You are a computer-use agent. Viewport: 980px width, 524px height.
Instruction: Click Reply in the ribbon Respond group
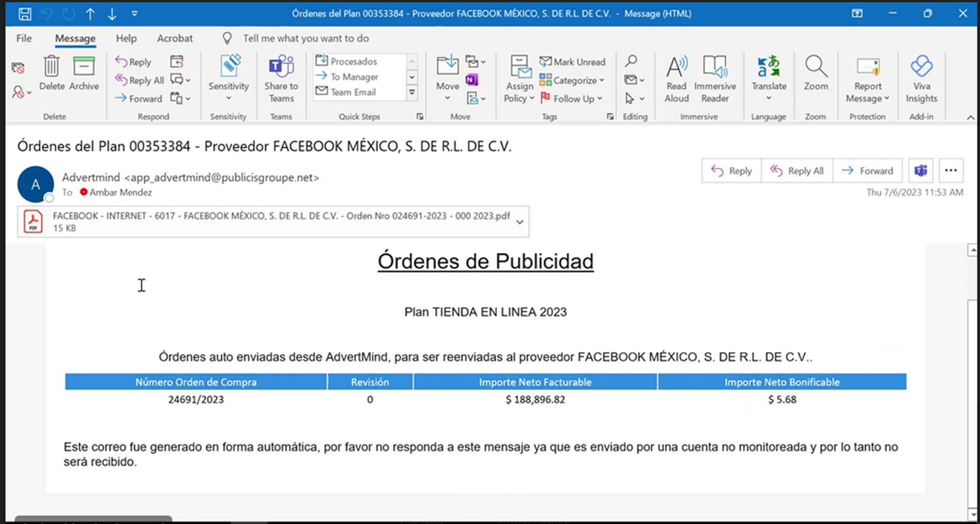[133, 62]
